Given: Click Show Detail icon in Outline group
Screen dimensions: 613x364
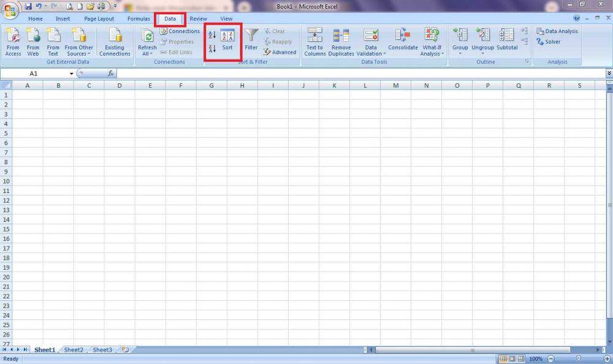Looking at the screenshot, I should [524, 31].
